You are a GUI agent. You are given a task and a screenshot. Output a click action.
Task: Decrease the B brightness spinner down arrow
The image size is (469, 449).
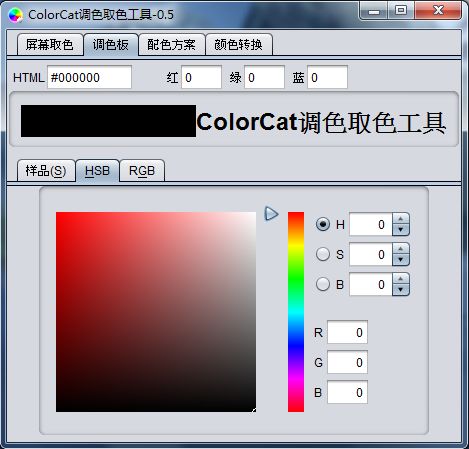tap(401, 290)
